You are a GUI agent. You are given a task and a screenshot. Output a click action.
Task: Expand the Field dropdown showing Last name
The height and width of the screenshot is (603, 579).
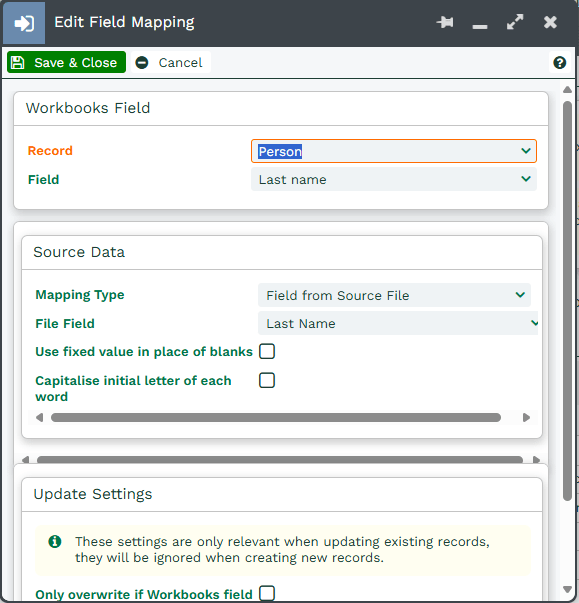[394, 180]
